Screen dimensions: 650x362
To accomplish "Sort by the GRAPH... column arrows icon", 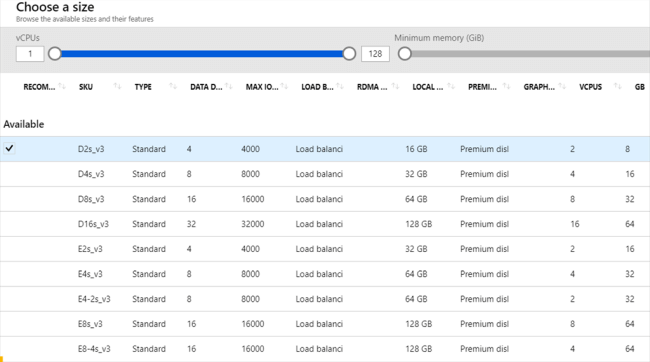I will [x=562, y=86].
